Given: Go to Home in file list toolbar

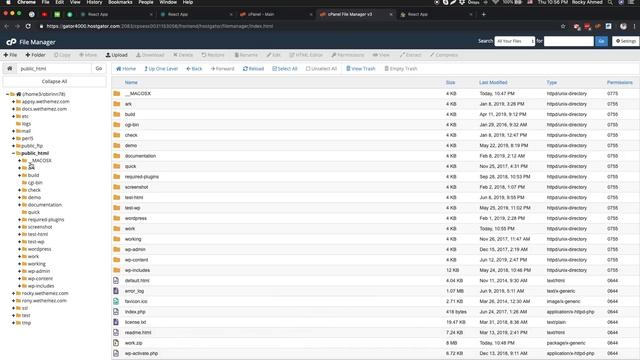Looking at the screenshot, I should click(126, 69).
